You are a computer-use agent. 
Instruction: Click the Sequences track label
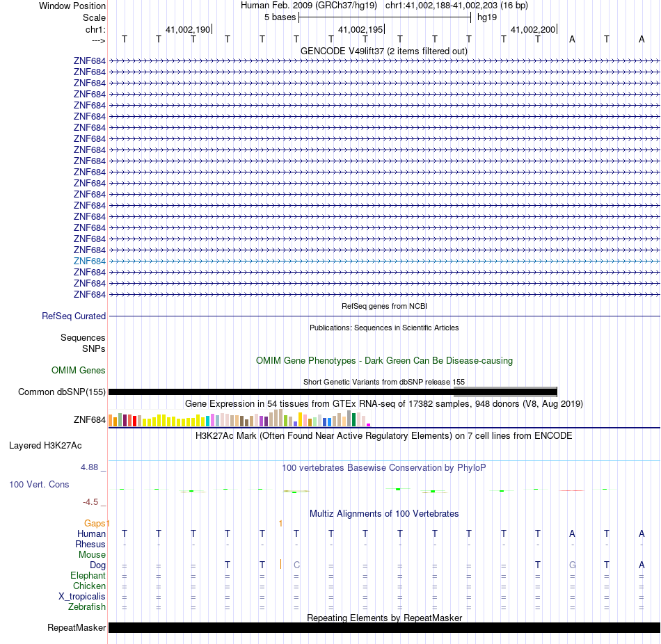(83, 337)
